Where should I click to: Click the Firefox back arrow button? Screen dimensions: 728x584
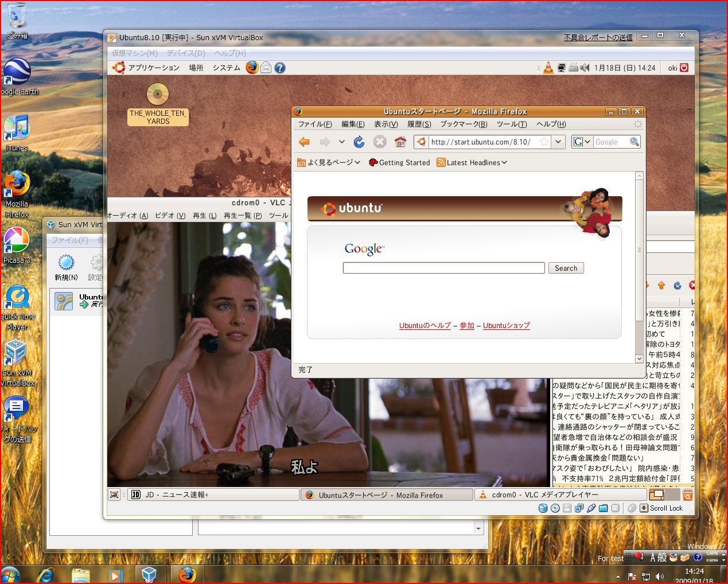304,142
